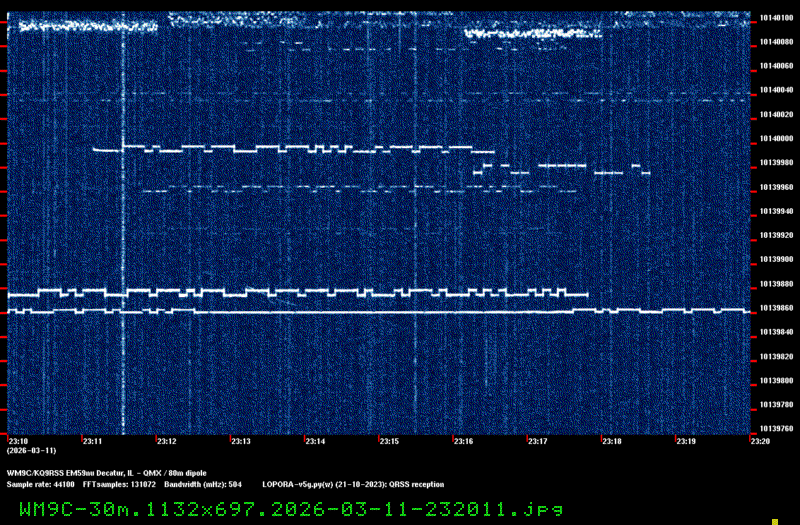Click the 10139780 frequency label
The image size is (800, 525).
(776, 405)
